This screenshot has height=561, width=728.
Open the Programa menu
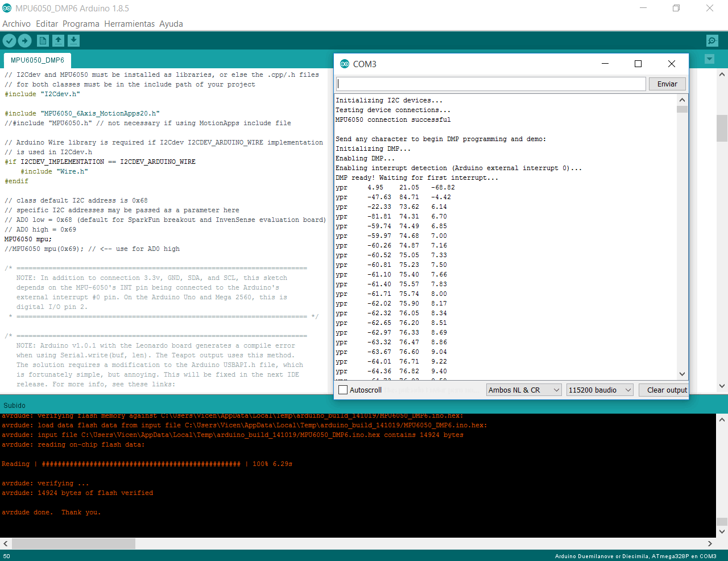[x=81, y=24]
